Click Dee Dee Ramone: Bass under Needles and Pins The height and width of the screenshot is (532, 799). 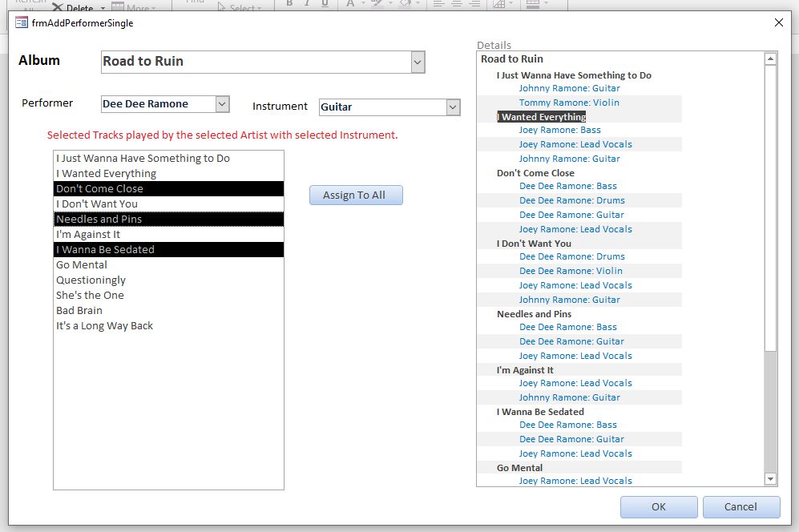click(568, 327)
